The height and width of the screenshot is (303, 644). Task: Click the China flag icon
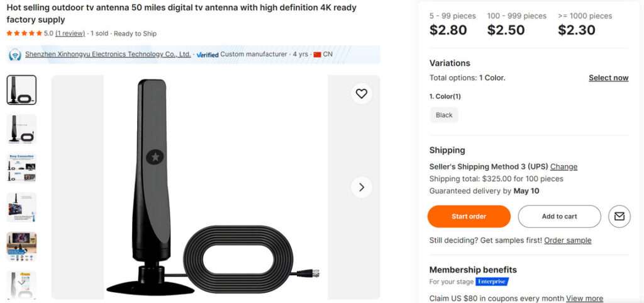317,55
